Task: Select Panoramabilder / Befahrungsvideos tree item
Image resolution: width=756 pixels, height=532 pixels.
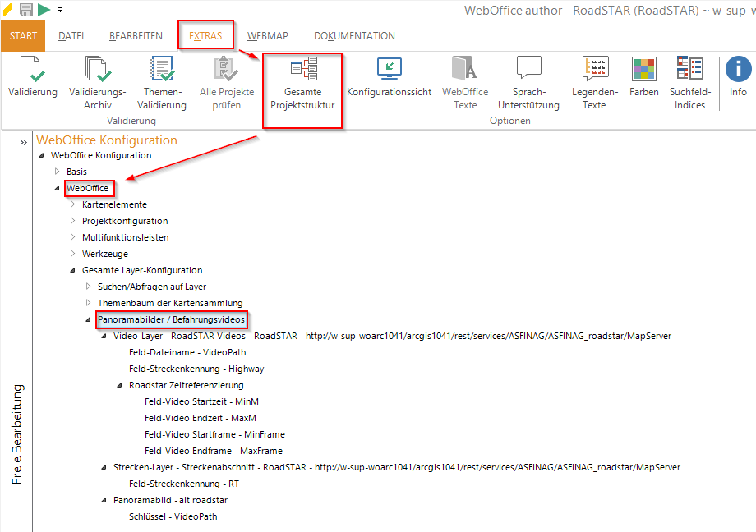Action: tap(172, 319)
